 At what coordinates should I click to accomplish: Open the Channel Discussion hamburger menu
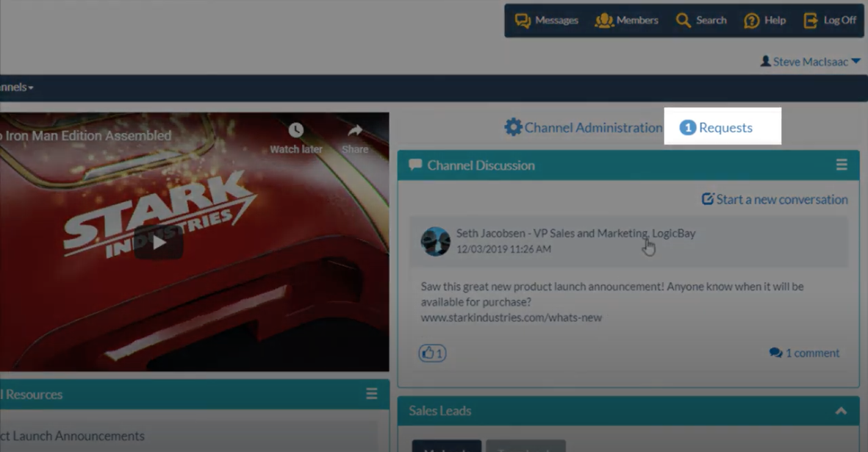click(842, 165)
